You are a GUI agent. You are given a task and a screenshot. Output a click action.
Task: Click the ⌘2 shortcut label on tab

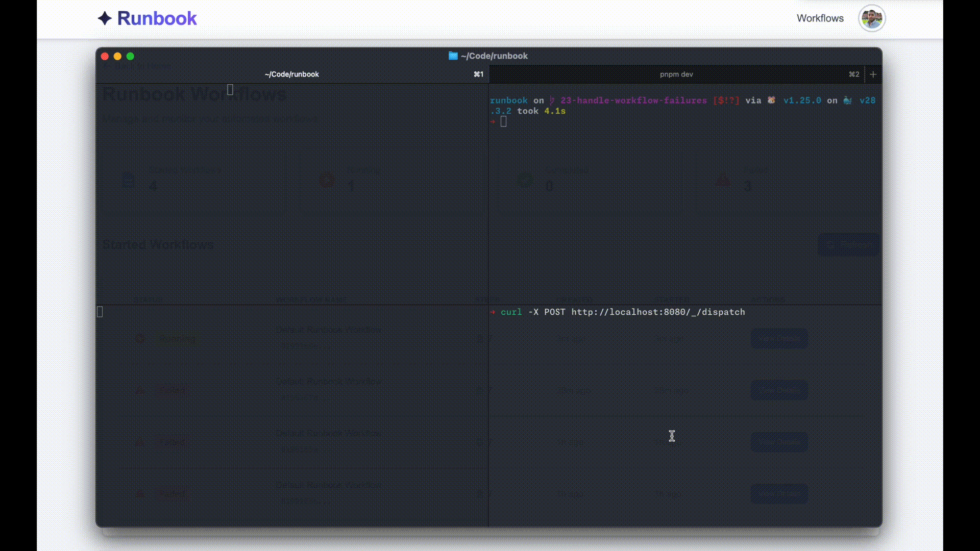(854, 74)
